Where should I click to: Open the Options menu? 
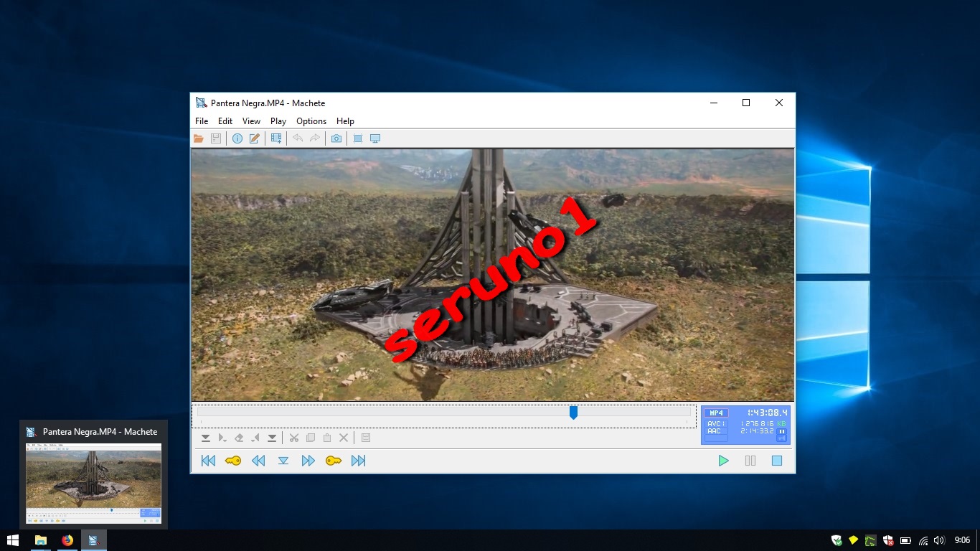pos(311,121)
